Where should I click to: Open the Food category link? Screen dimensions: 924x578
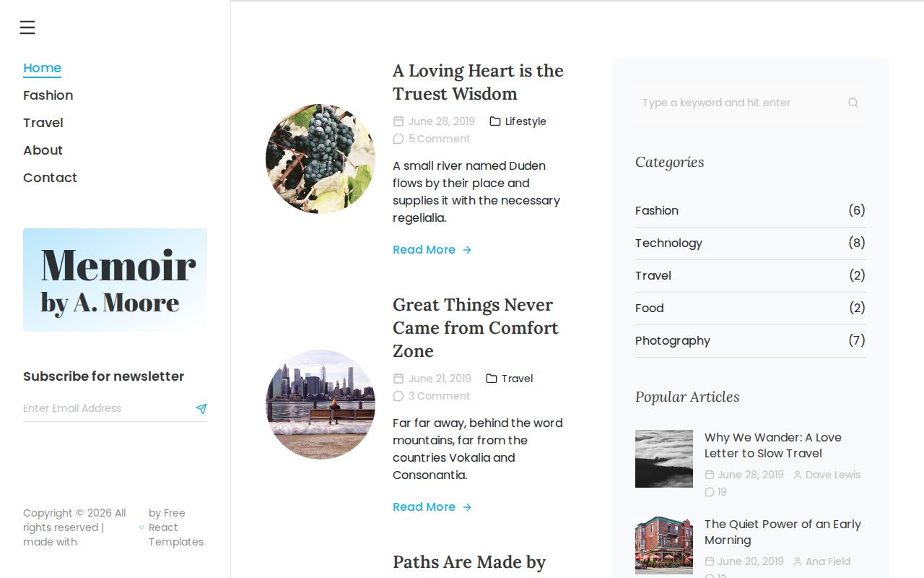pyautogui.click(x=751, y=309)
